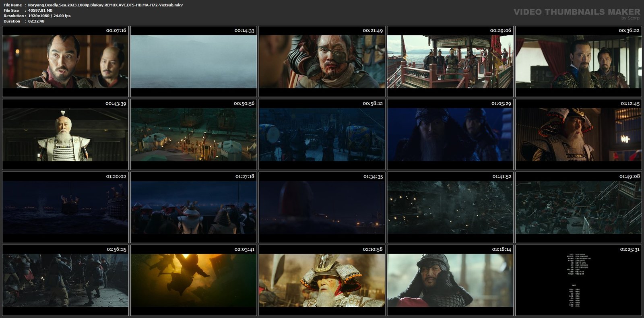Open the thumbnail at 00:21:49

(322, 62)
